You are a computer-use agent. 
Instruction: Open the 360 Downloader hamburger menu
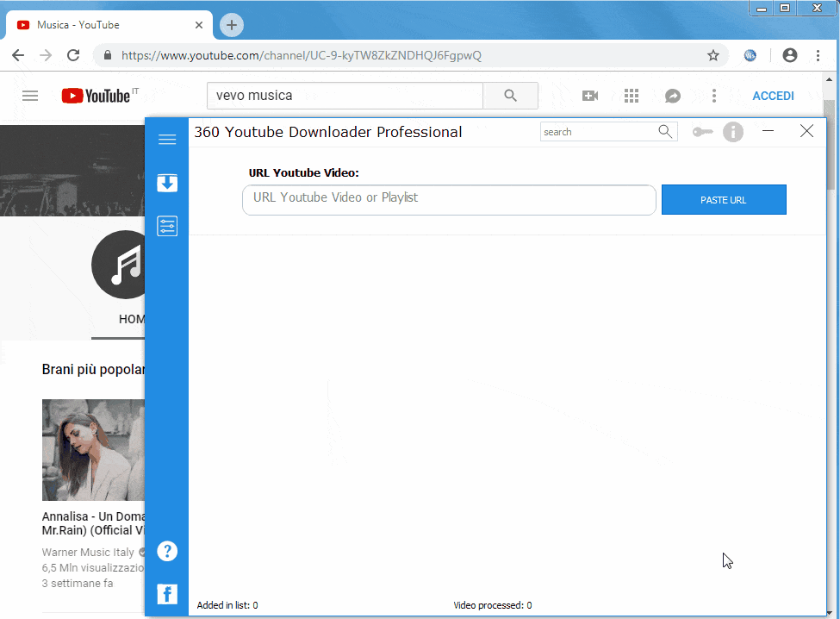(x=167, y=140)
